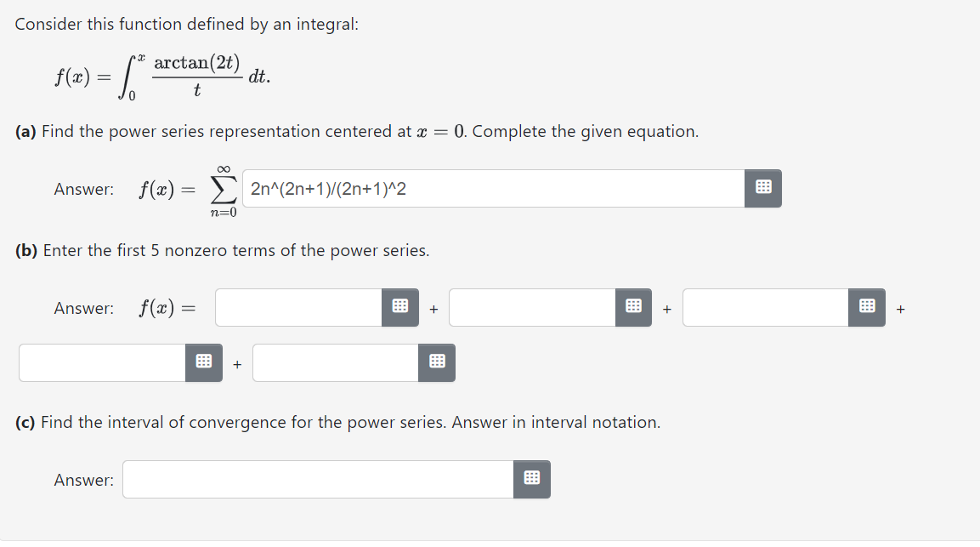Screen dimensions: 980x547
Task: Open the keypad for the fourth term on the second row
Action: 202,362
